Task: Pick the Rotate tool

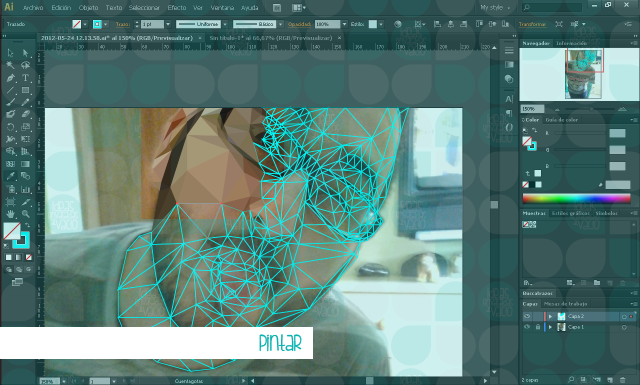Action: tap(10, 127)
